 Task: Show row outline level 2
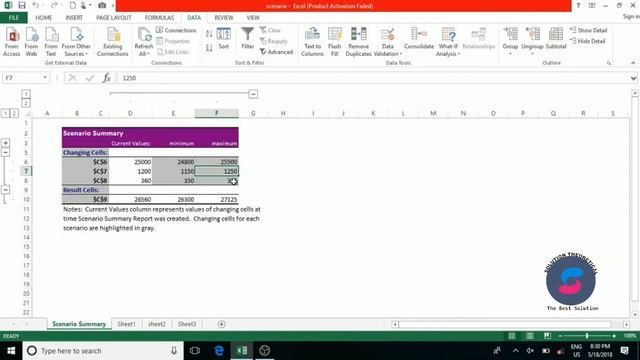tap(14, 113)
